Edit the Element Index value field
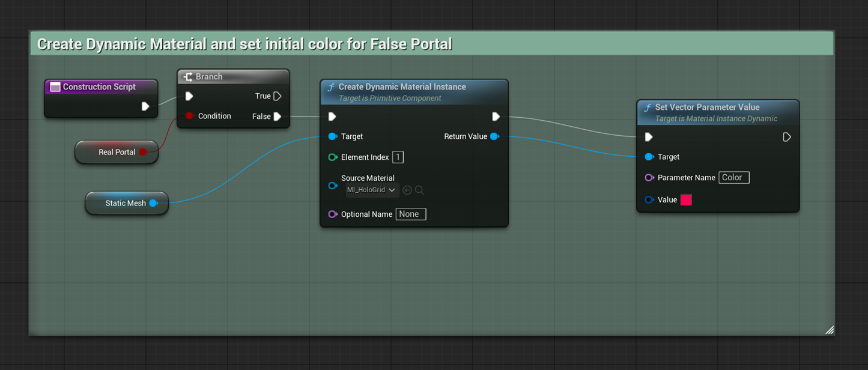Image resolution: width=868 pixels, height=370 pixels. (x=398, y=157)
